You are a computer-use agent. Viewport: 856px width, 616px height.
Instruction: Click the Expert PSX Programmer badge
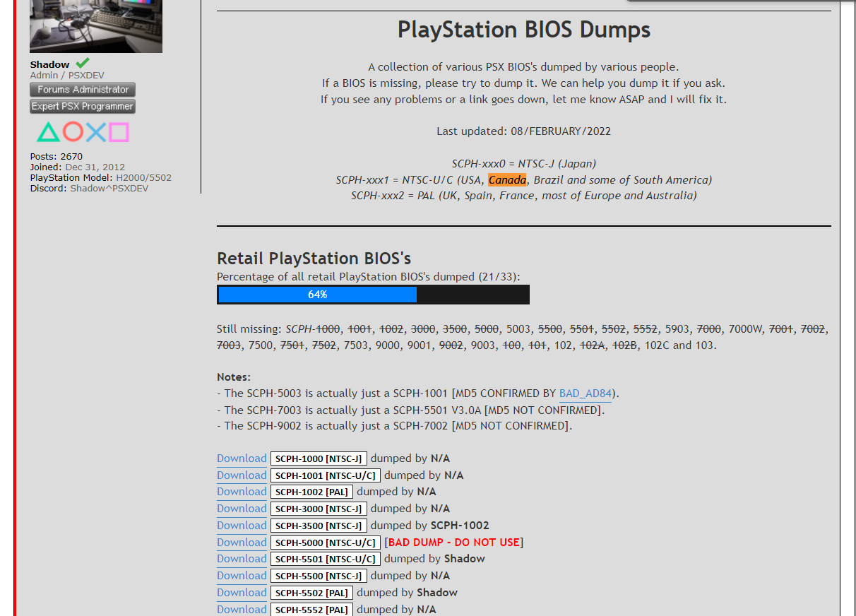click(83, 107)
